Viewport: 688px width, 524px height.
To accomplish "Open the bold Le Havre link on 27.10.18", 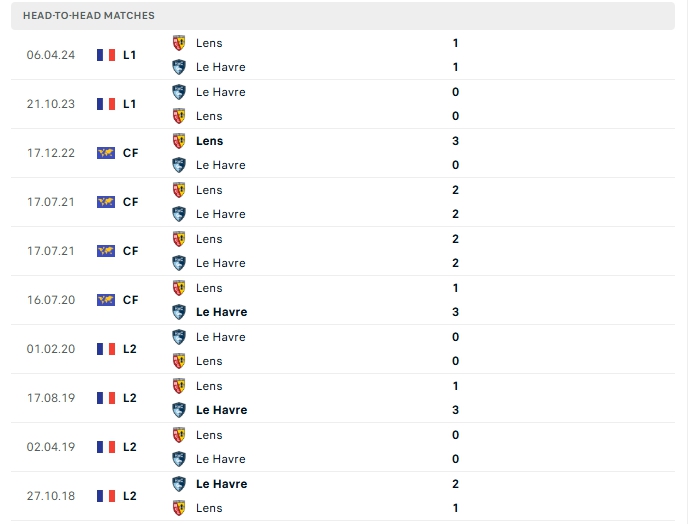I will [221, 484].
